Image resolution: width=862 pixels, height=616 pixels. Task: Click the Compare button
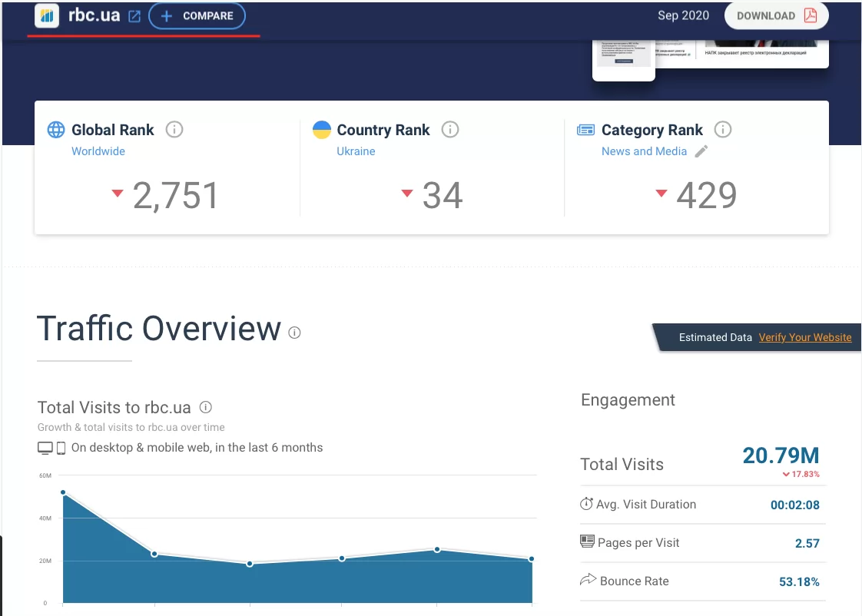(197, 16)
